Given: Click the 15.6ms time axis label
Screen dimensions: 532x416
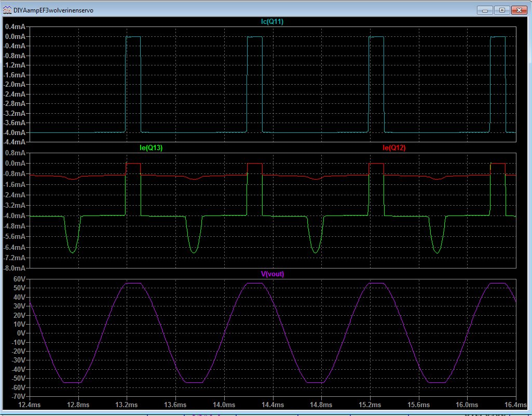Looking at the screenshot, I should point(419,405).
